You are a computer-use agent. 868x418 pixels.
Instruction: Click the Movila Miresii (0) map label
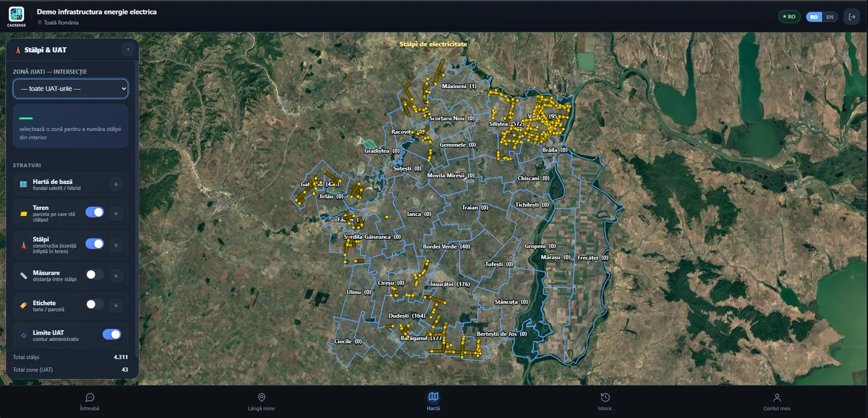[451, 176]
